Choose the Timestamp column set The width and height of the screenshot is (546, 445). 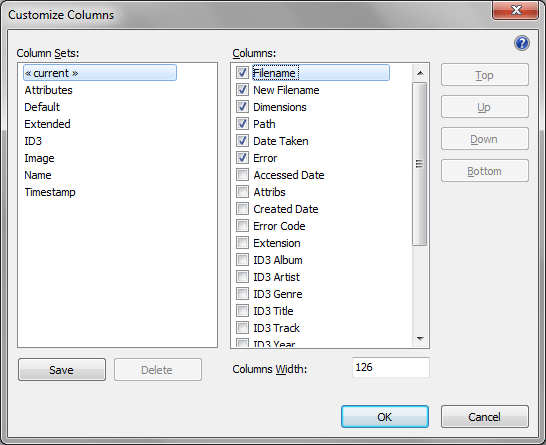tap(50, 192)
